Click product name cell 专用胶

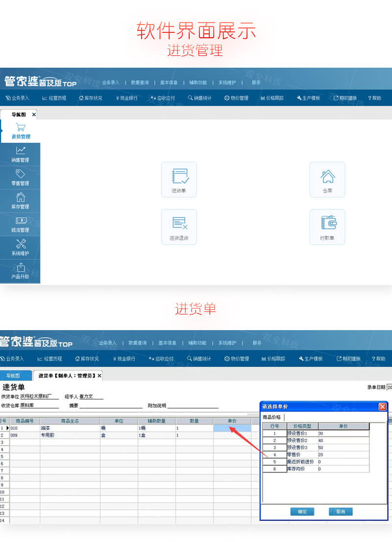(x=70, y=435)
